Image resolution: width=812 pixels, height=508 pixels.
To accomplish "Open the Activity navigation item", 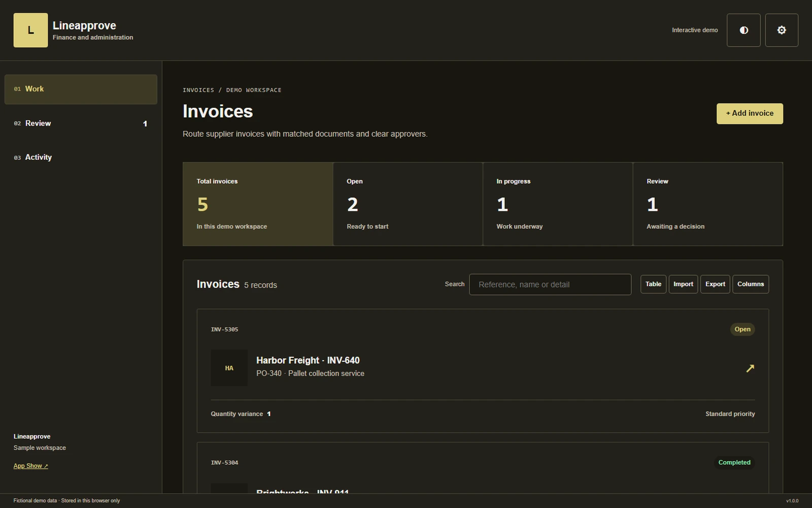I will click(x=81, y=157).
